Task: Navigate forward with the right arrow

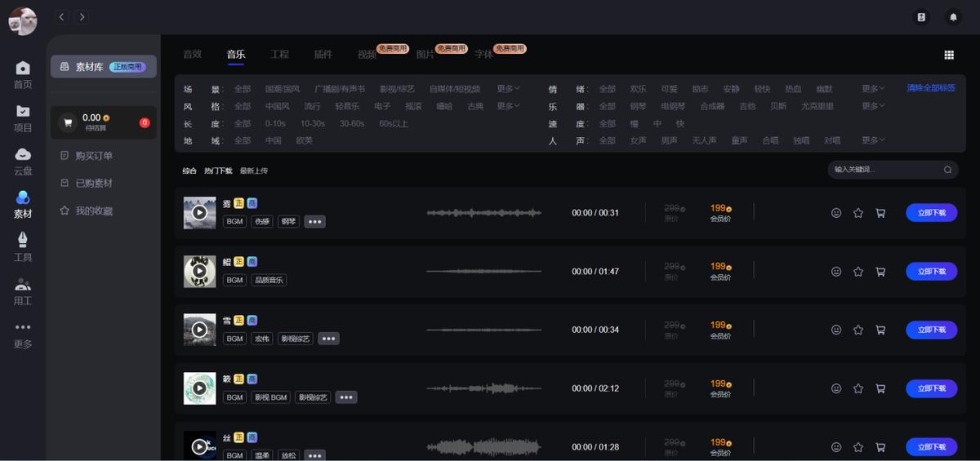Action: (x=82, y=16)
